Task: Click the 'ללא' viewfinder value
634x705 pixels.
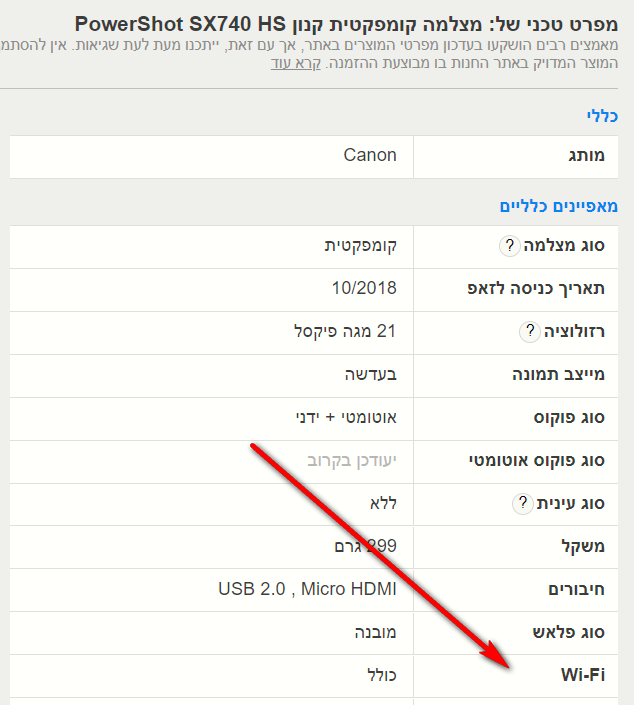Action: point(384,503)
